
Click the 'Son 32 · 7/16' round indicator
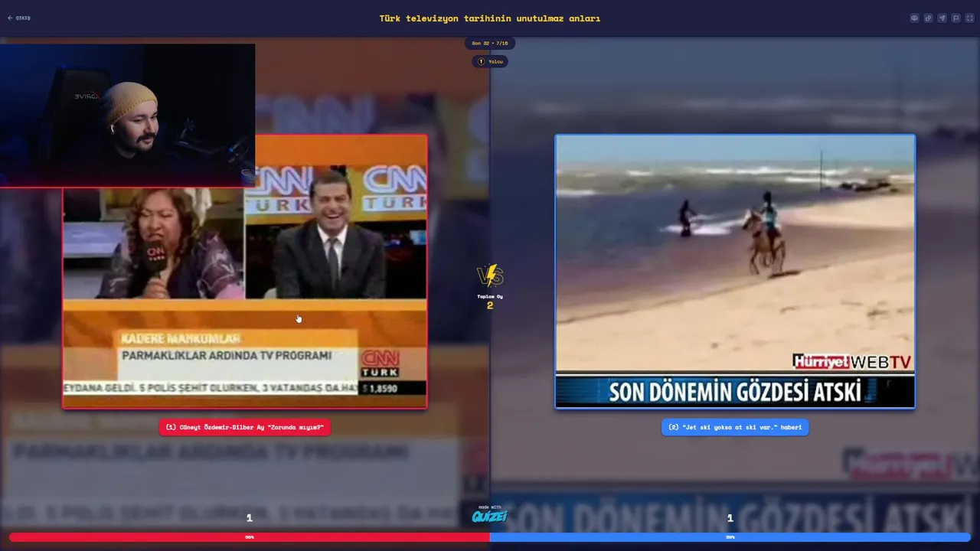[x=490, y=44]
